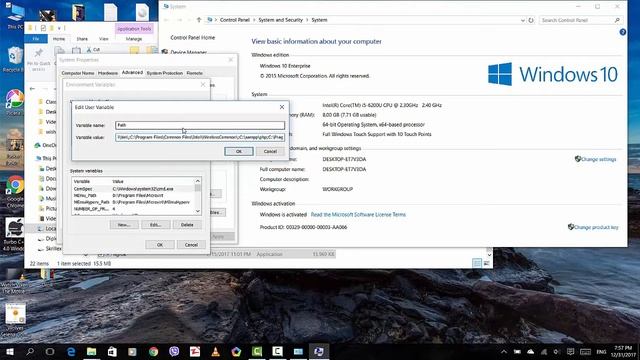Open the Windows Start menu
Viewport: 640px width, 360px height.
pyautogui.click(x=9, y=351)
